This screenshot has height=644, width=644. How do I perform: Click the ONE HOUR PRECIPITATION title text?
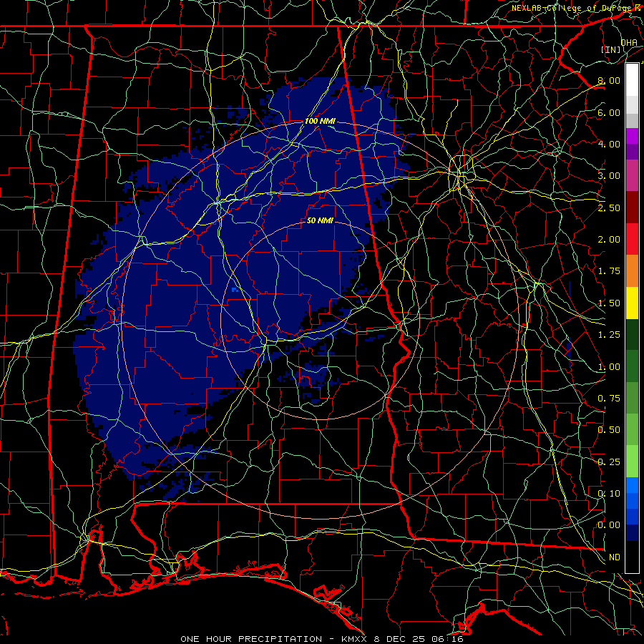(x=251, y=639)
